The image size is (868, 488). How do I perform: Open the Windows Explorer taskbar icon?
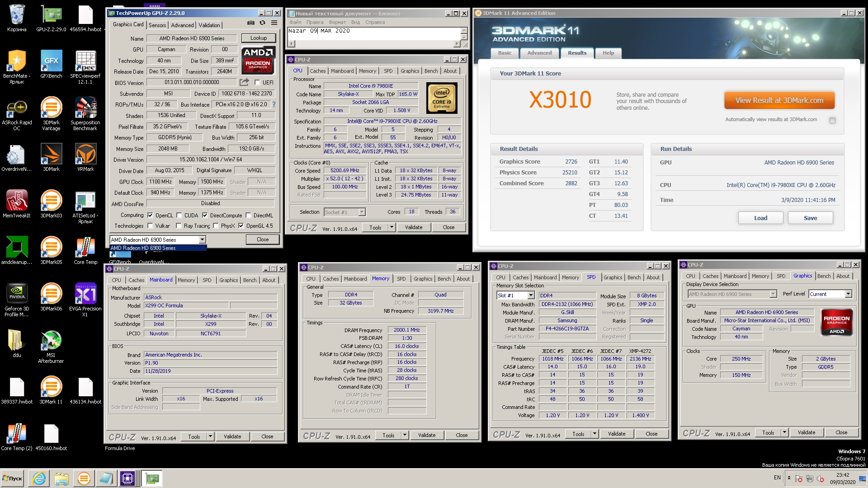coord(61,478)
